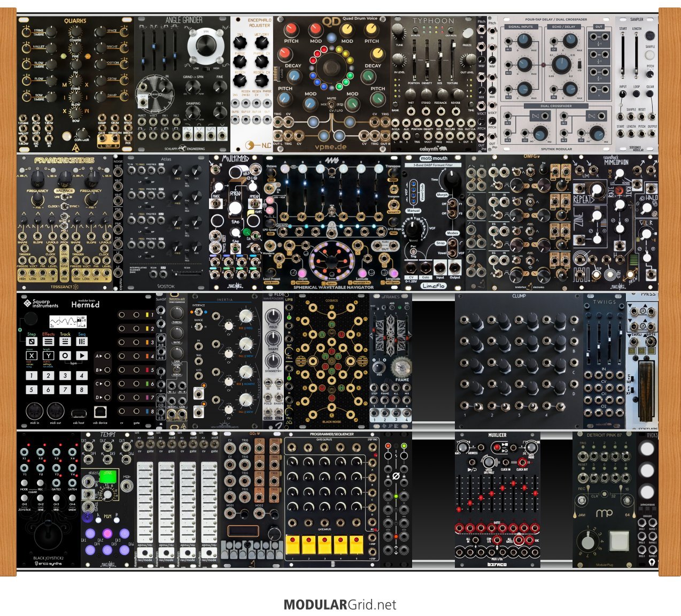Flip Inertia RANGE L/H toggle switch

pos(198,326)
